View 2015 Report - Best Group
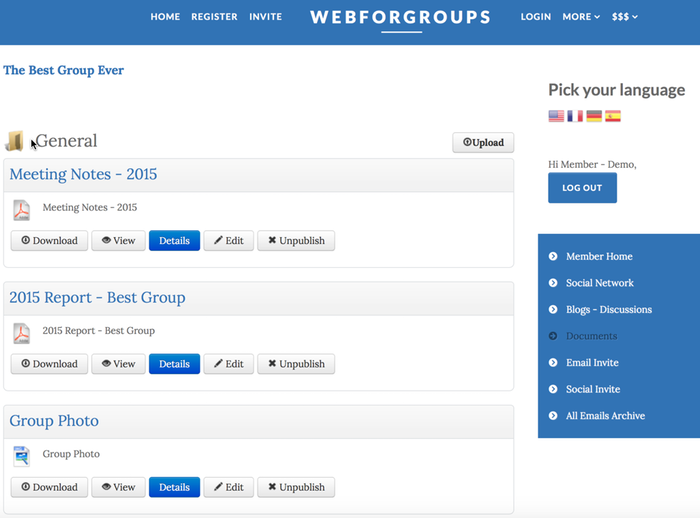 pos(118,364)
